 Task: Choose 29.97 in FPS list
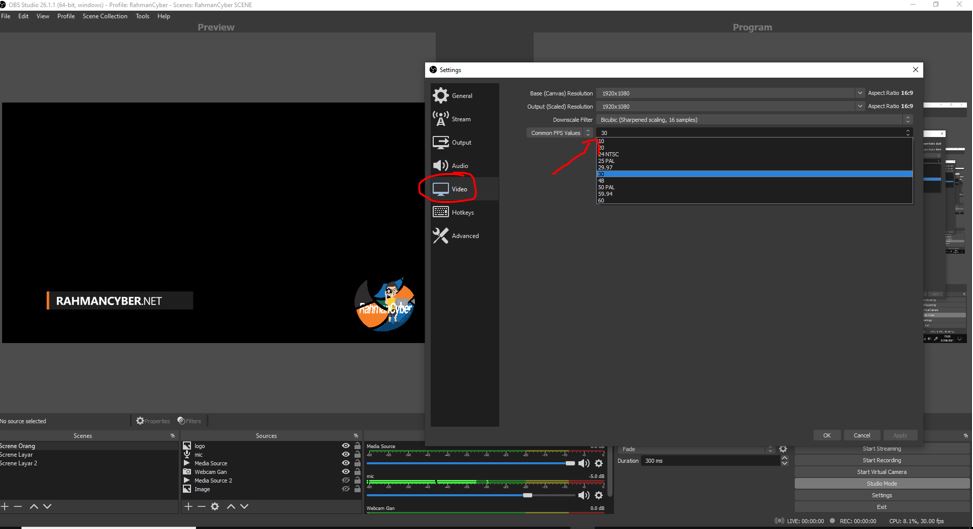click(x=754, y=168)
